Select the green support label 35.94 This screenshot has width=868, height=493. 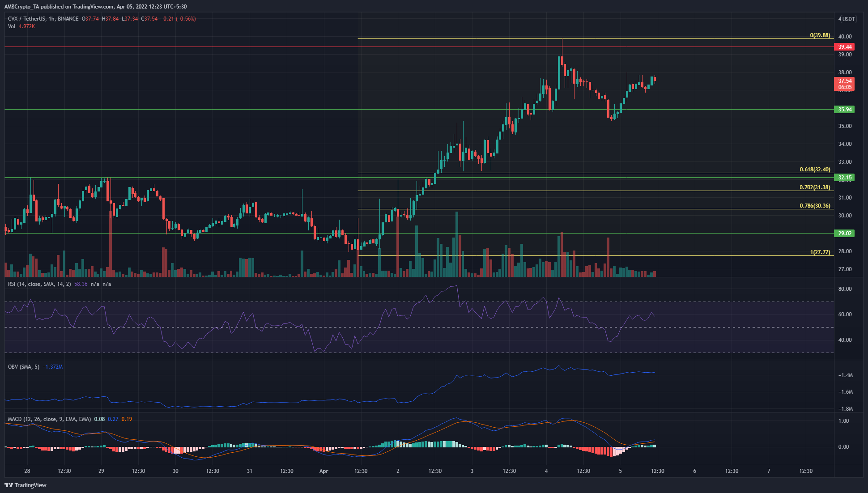(x=845, y=109)
